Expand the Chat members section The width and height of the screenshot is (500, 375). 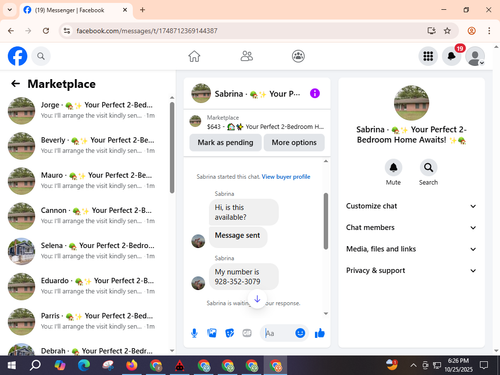click(411, 227)
